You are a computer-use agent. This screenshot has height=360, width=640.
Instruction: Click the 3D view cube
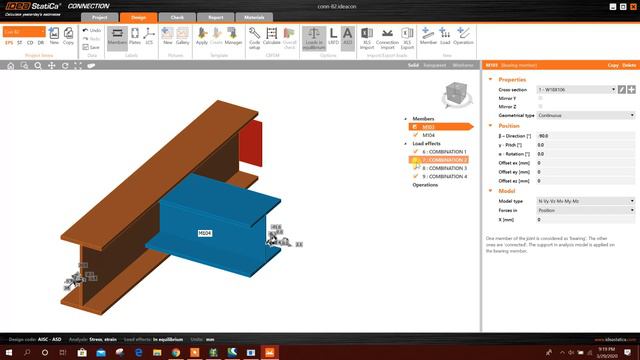click(457, 94)
